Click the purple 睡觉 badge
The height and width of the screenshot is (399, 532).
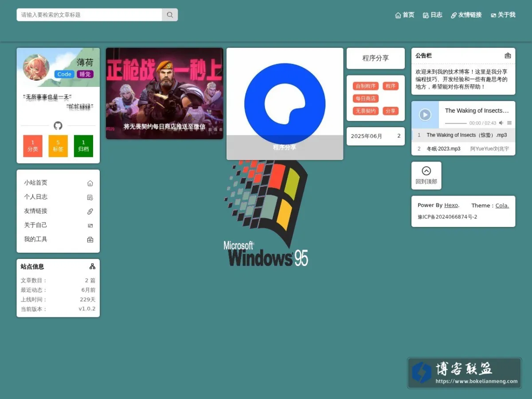85,74
